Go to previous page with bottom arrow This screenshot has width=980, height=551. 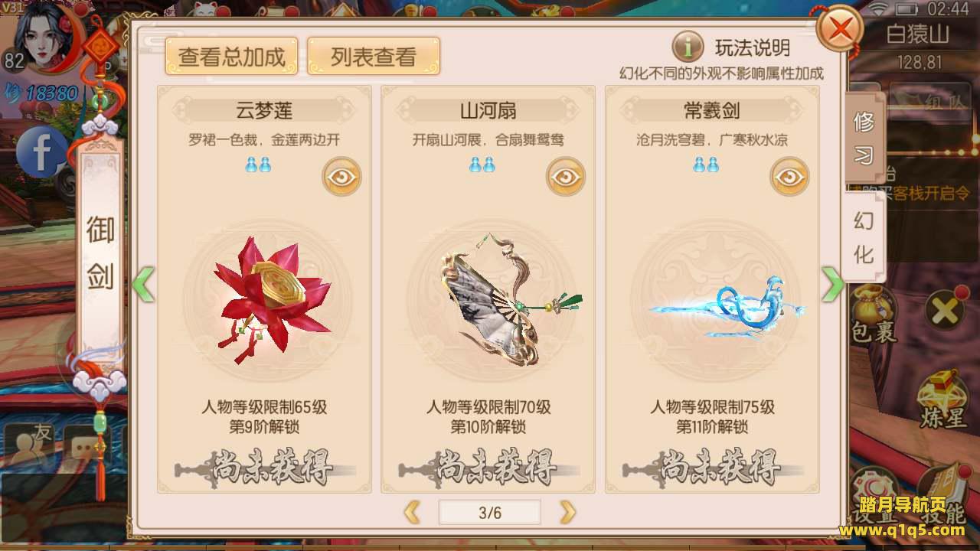pos(412,512)
